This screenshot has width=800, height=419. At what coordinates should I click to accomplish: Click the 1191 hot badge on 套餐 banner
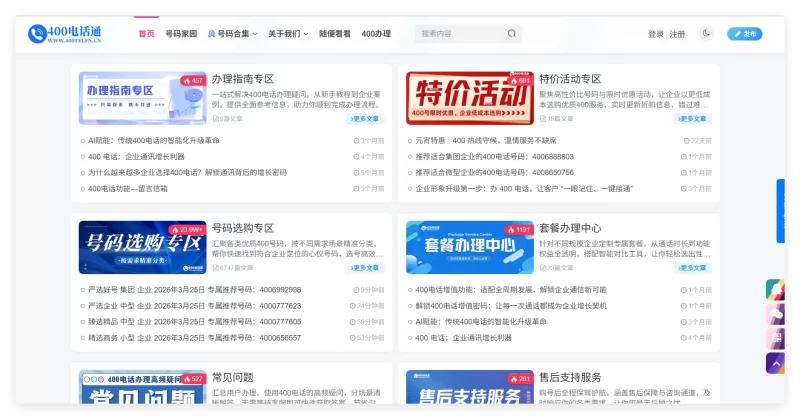pos(518,230)
